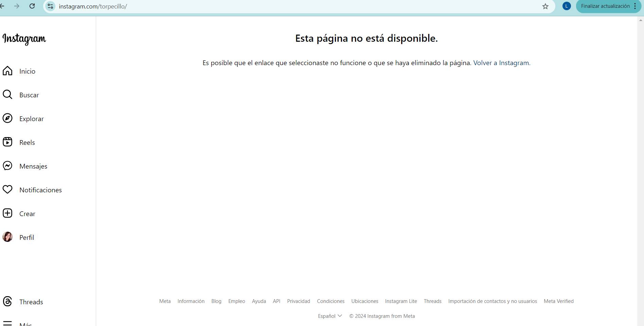
Task: Select Inicio menu label
Action: [27, 71]
